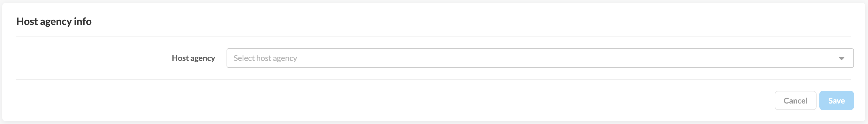Select the bold Host agency label text

point(193,58)
